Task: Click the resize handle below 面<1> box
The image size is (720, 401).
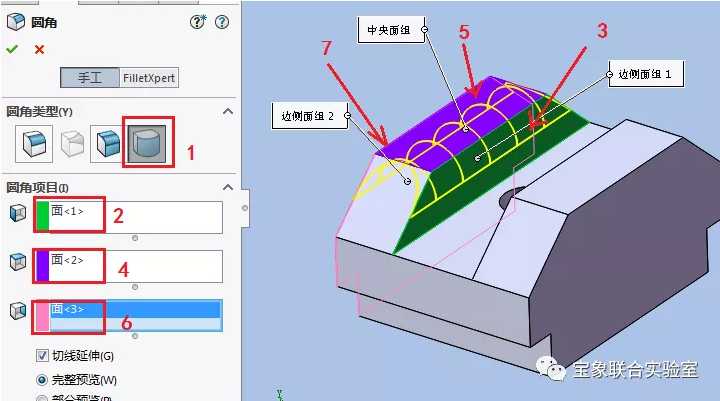Action: (135, 238)
